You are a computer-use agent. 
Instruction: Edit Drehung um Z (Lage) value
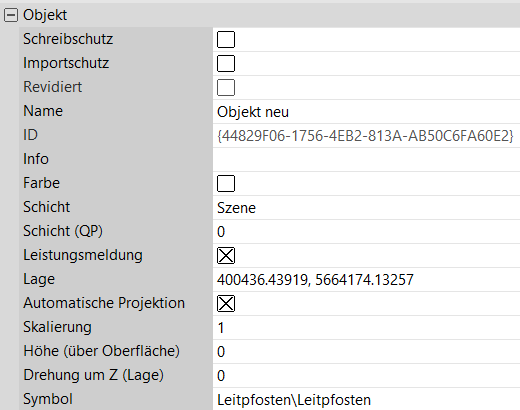click(366, 376)
